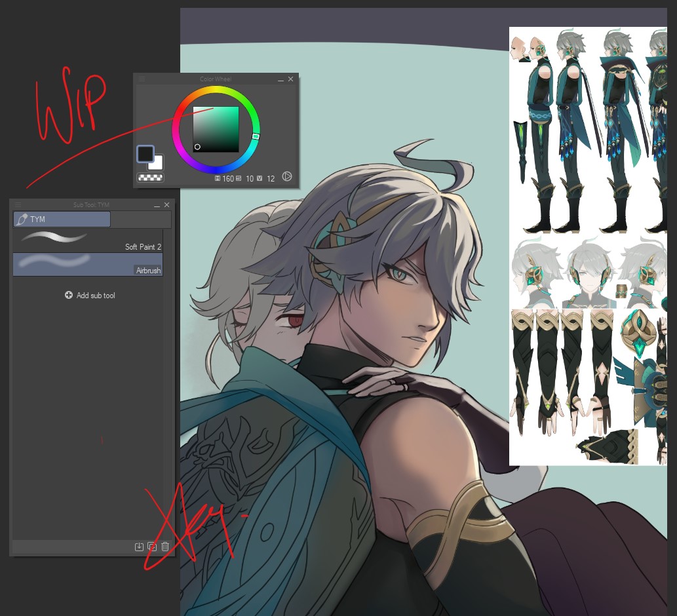Click the import sub tool material icon

139,547
